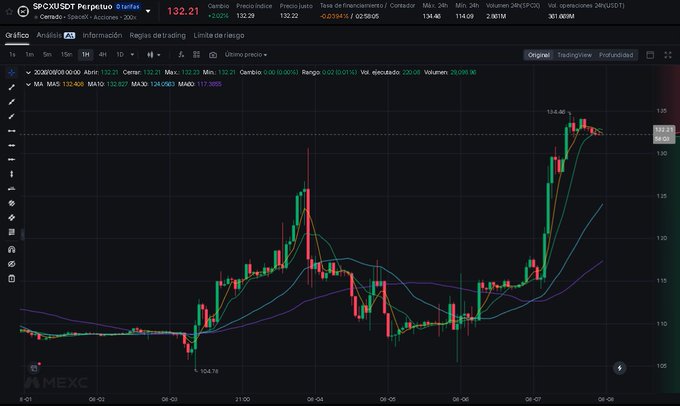Open the 'Último precio' dropdown
Screen dimensions: 680x406
click(x=245, y=55)
